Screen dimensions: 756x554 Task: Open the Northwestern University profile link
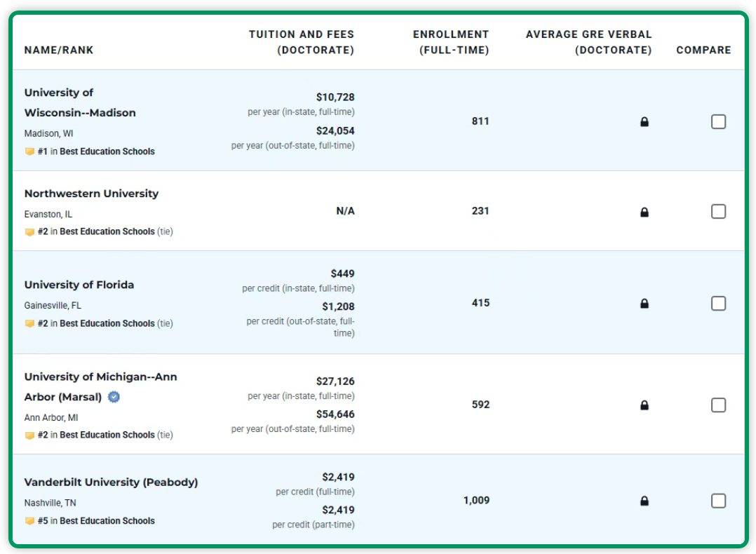pyautogui.click(x=91, y=194)
